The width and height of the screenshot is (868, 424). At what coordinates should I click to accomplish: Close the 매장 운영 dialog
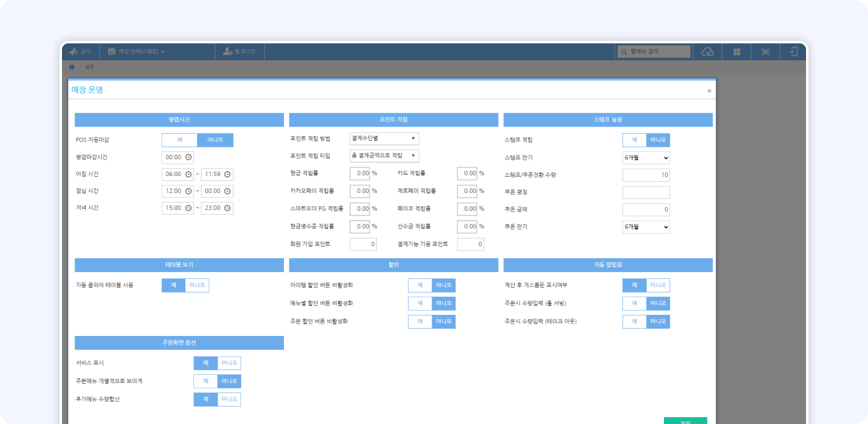coord(709,91)
